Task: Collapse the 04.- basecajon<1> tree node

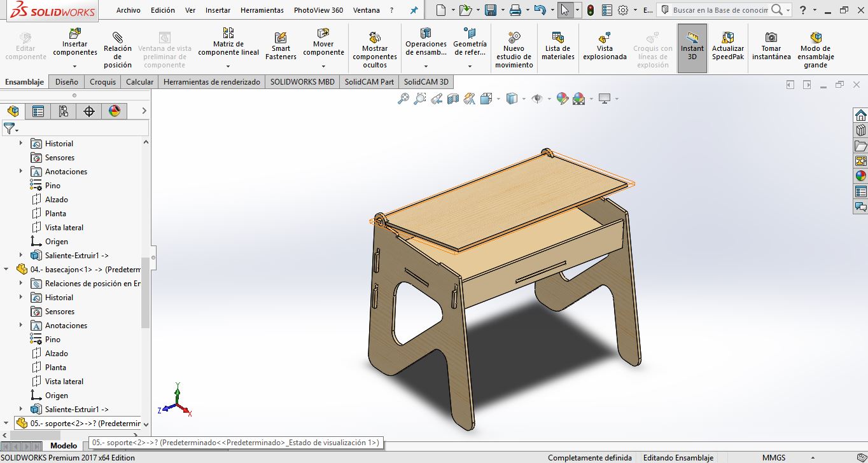Action: pos(7,269)
